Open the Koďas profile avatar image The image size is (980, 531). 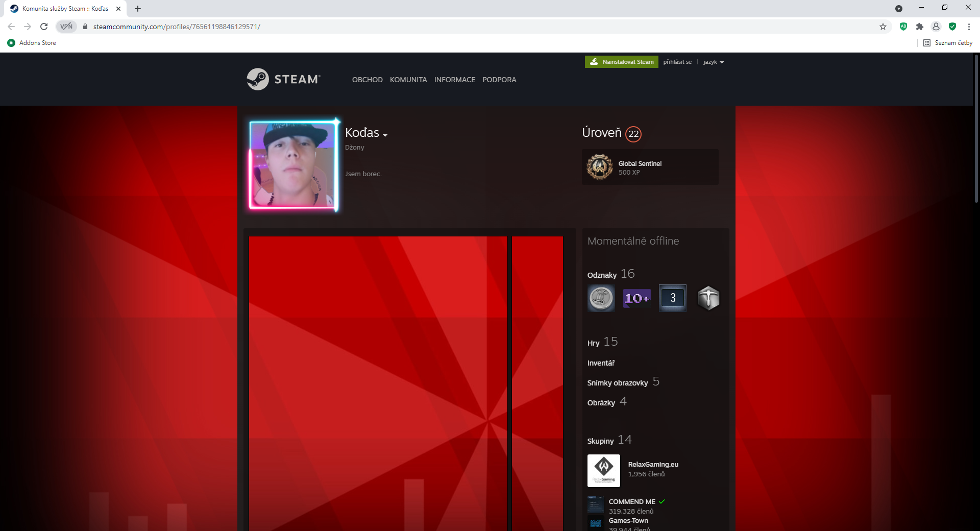pos(293,165)
